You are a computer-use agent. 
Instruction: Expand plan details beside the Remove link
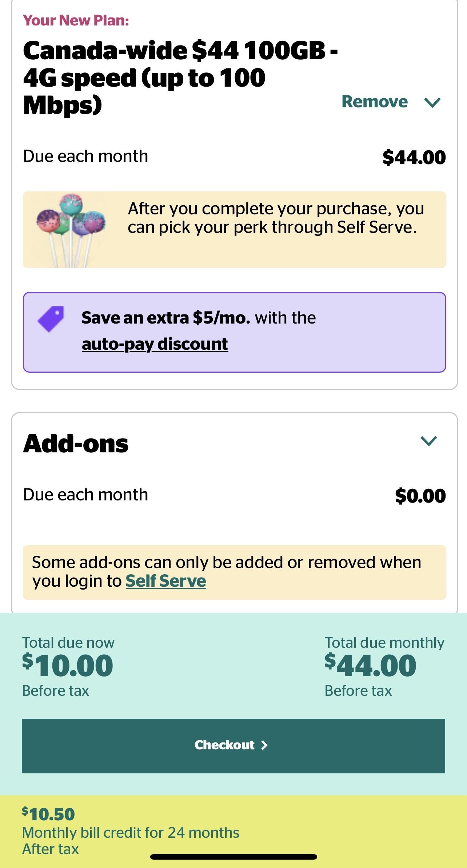434,102
